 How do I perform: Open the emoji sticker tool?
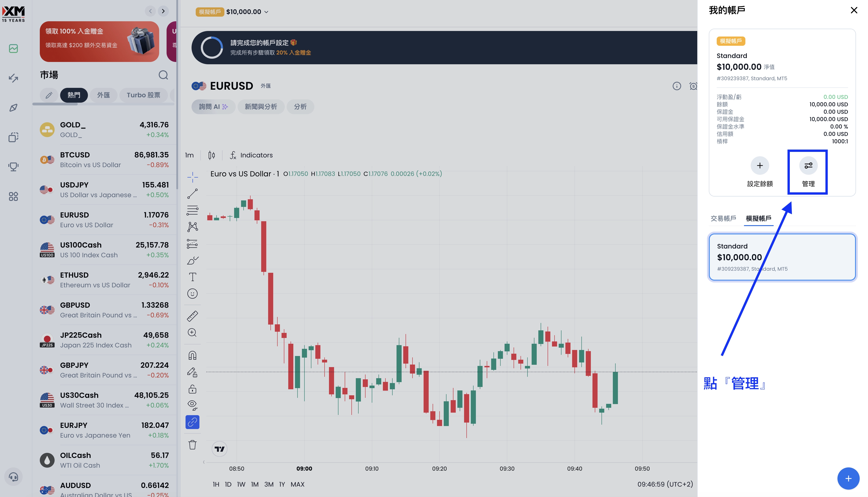(x=192, y=294)
